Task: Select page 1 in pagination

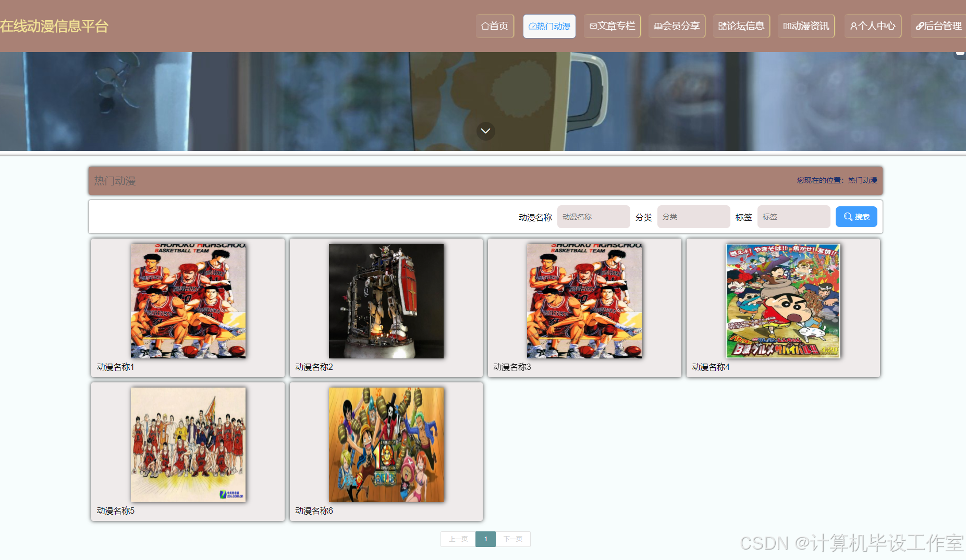Action: (485, 539)
